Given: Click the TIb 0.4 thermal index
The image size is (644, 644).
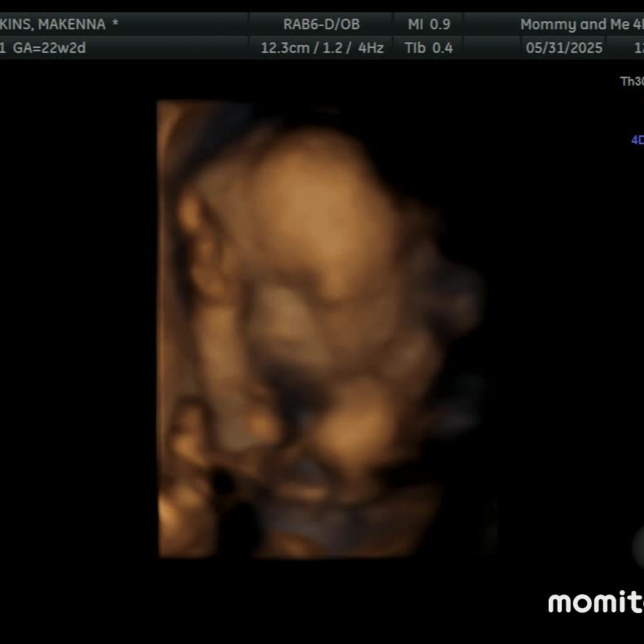Looking at the screenshot, I should 429,48.
